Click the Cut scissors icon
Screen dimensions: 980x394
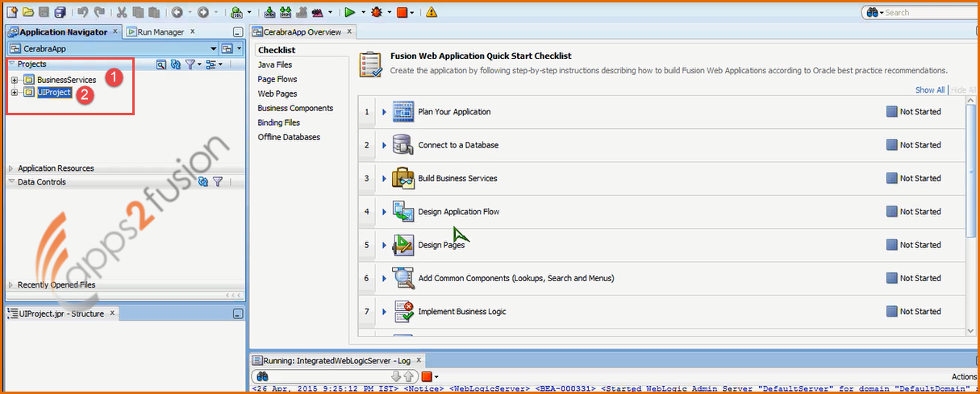coord(122,12)
